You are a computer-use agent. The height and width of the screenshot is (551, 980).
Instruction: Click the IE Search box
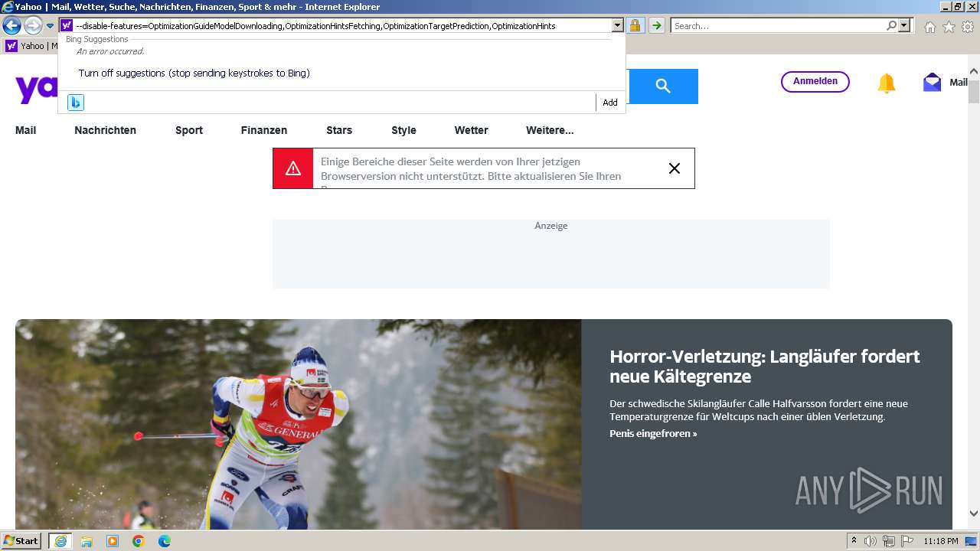pyautogui.click(x=777, y=26)
